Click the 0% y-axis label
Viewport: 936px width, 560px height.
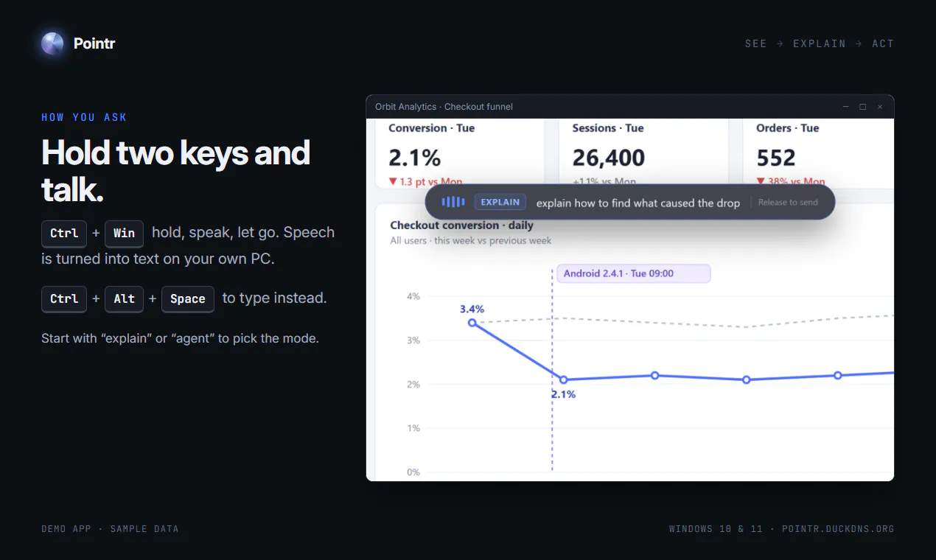coord(413,472)
